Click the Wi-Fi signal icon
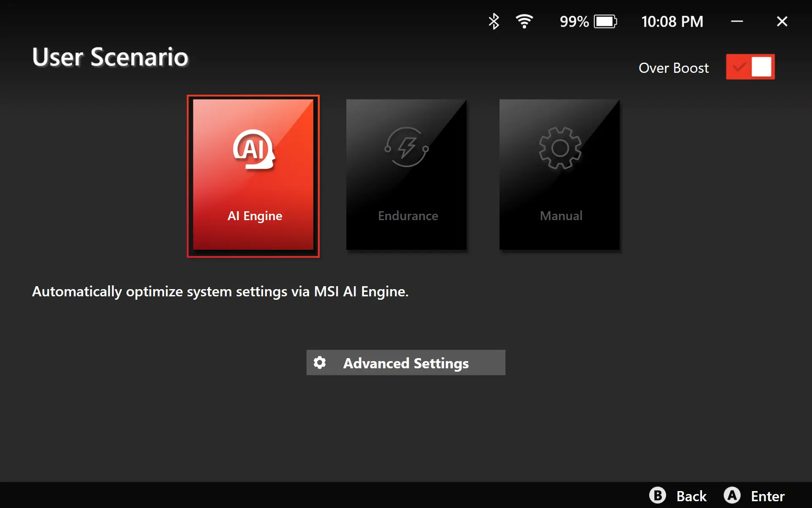812x508 pixels. coord(524,21)
